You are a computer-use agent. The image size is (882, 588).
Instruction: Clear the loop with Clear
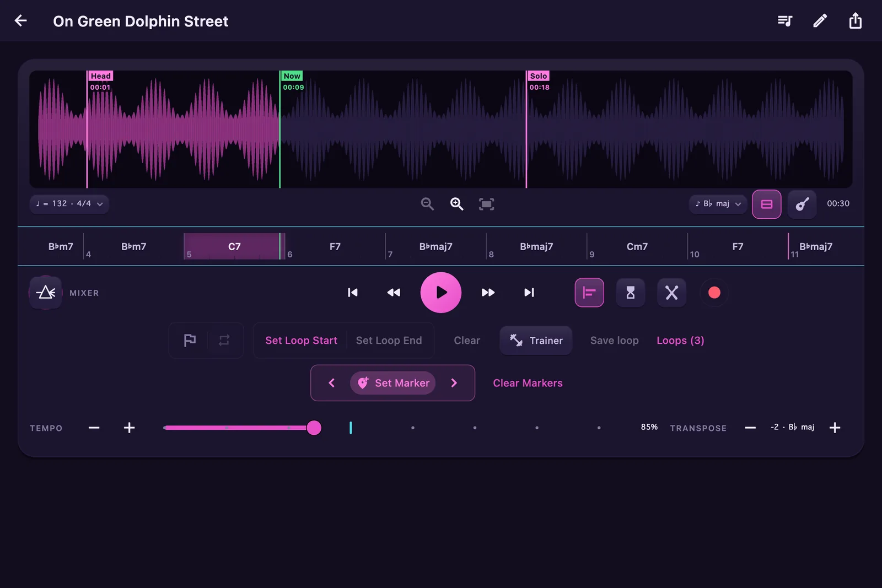click(x=467, y=341)
